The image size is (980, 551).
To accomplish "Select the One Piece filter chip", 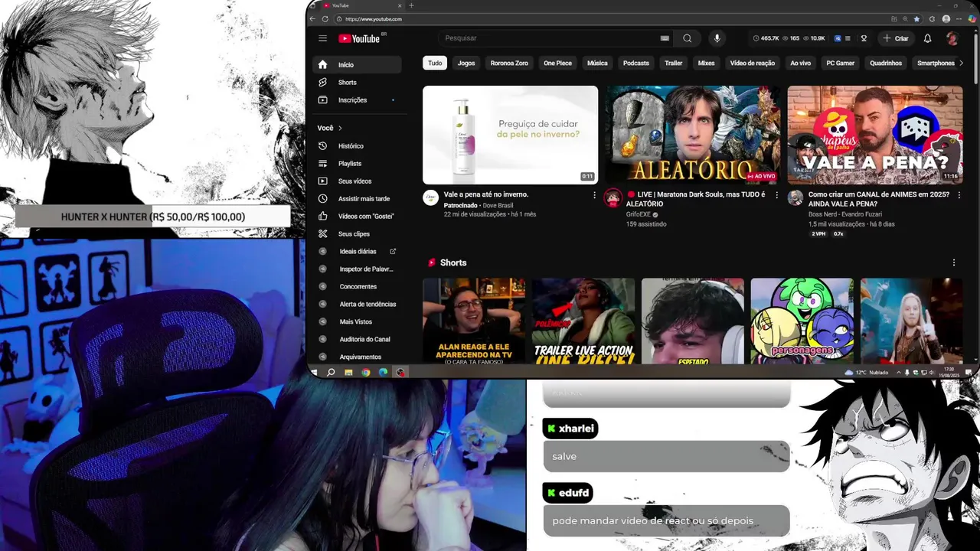I will tap(557, 64).
